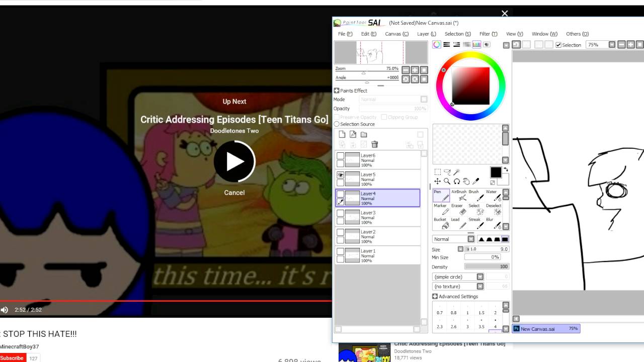The width and height of the screenshot is (644, 362).
Task: Uncheck the Selection checkbox in toolbar
Action: 558,45
